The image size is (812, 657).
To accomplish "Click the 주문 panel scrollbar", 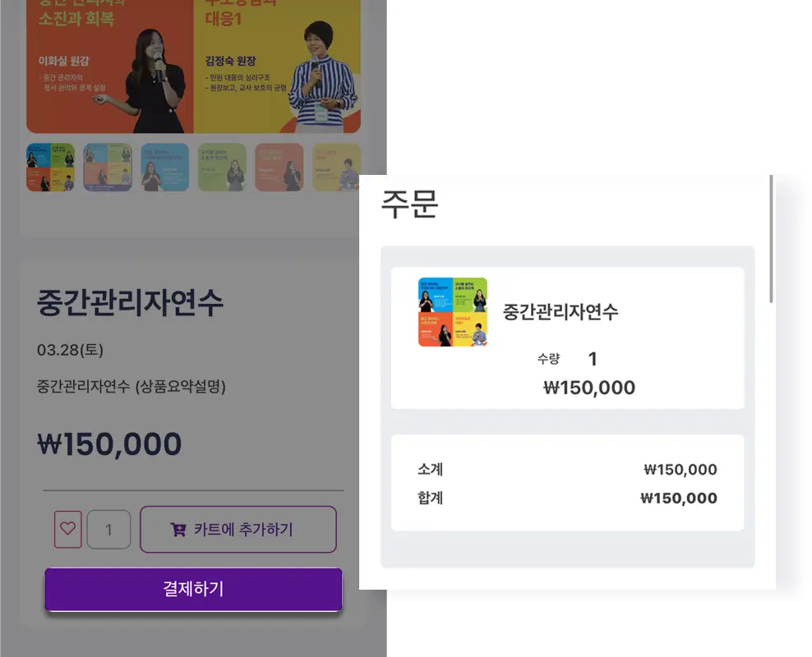I will [772, 240].
